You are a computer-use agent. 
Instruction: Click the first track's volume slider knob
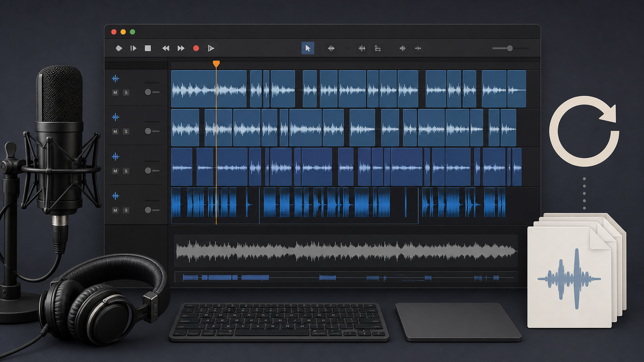[148, 92]
